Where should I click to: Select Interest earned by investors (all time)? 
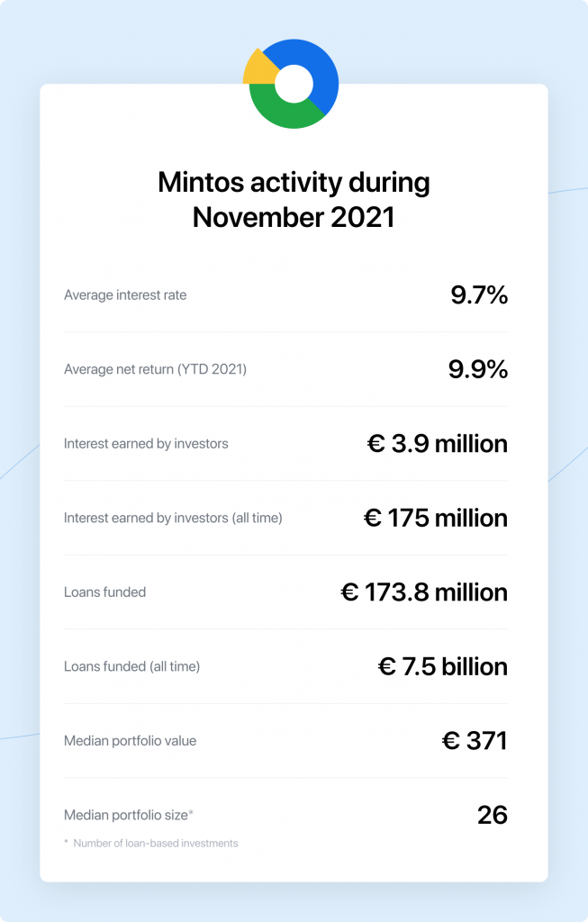[x=173, y=518]
